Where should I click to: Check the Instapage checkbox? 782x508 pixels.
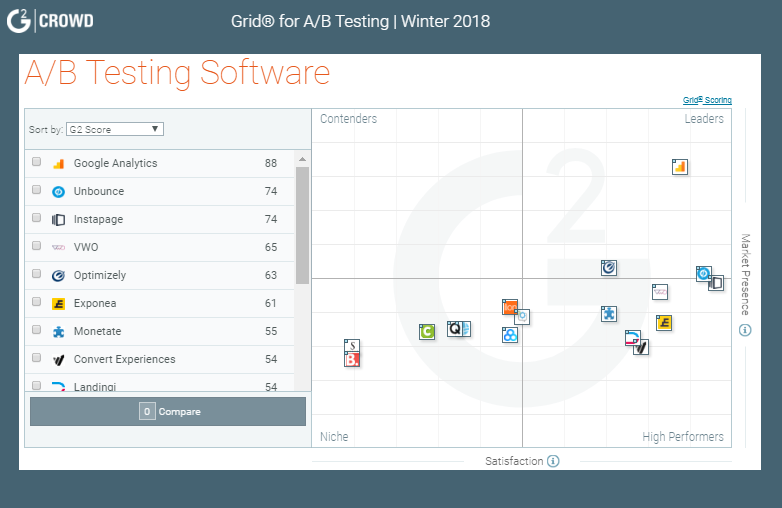pos(36,217)
